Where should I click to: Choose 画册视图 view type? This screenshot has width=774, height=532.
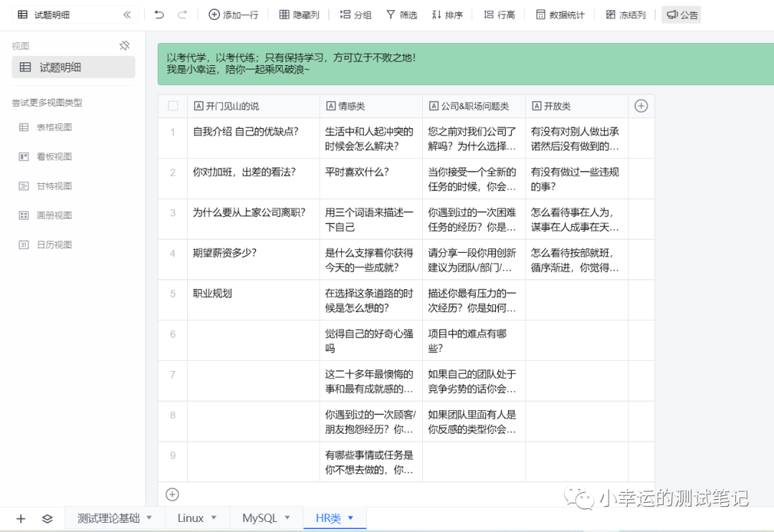[47, 216]
